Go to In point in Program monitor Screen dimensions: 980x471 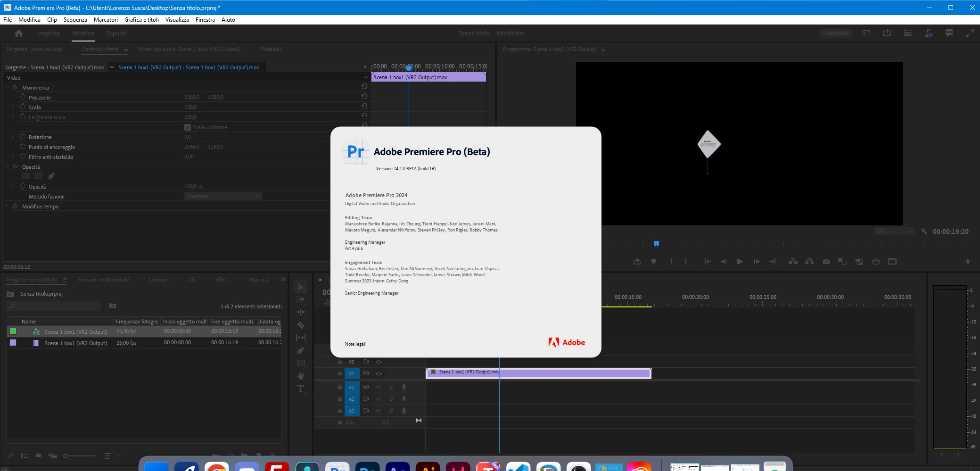[x=707, y=262]
